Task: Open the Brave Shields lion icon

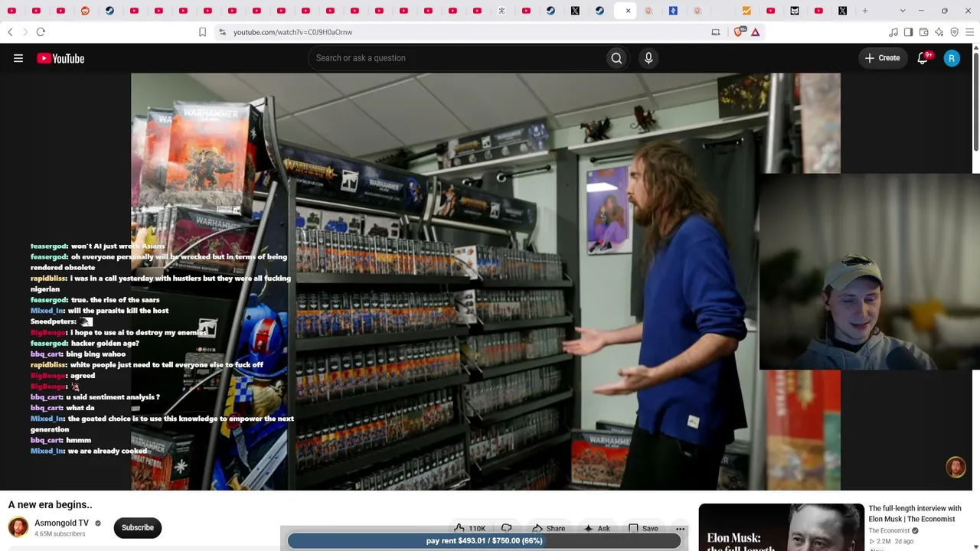Action: (x=739, y=32)
